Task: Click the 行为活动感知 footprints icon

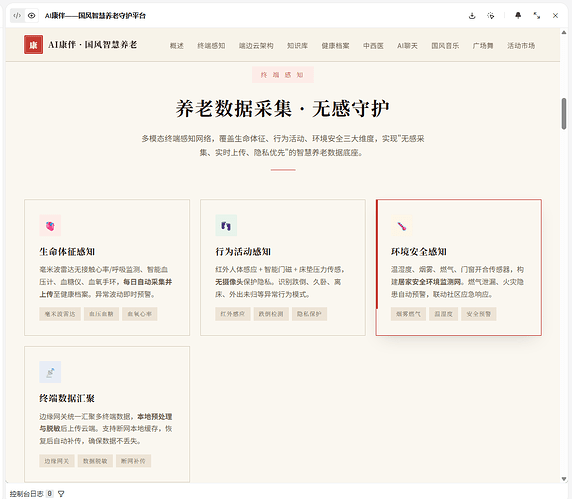Action: (226, 226)
